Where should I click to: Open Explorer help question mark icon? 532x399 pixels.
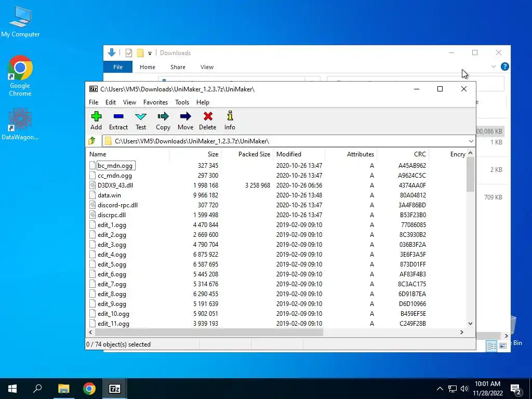pyautogui.click(x=504, y=66)
